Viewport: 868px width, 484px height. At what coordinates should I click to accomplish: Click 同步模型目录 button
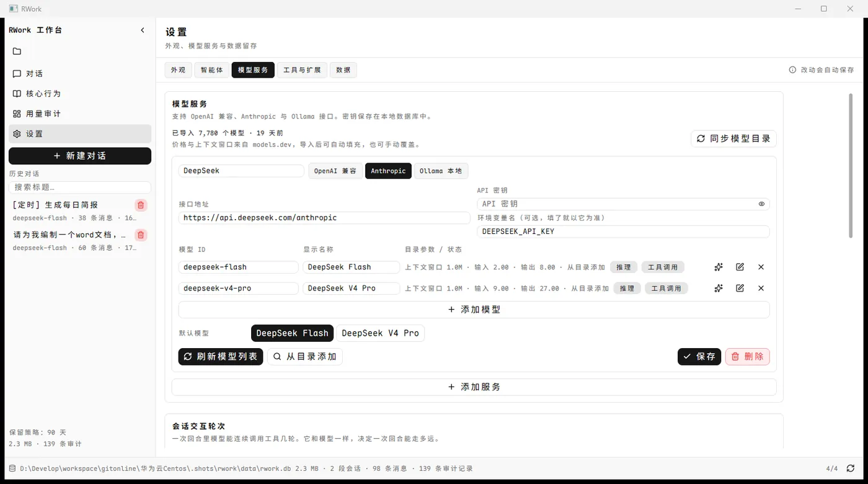pos(733,139)
